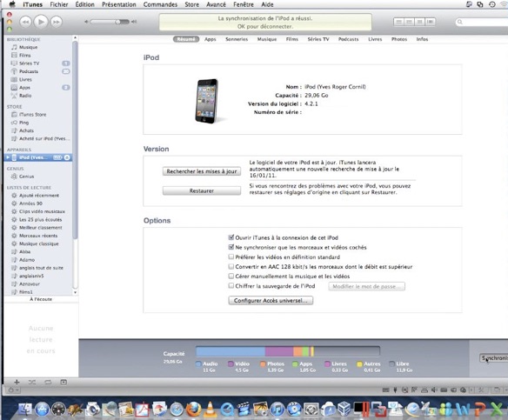Toggle shuffle at bottom left
Image resolution: width=508 pixels, height=420 pixels.
point(32,383)
